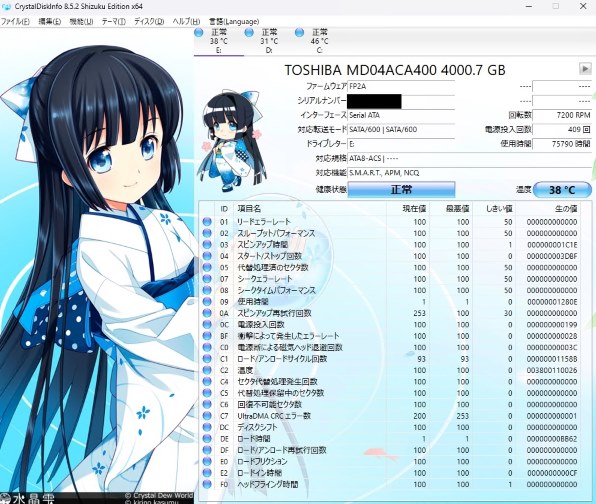
Task: Click status orb for ID 09 使用時間 row
Action: [x=207, y=301]
